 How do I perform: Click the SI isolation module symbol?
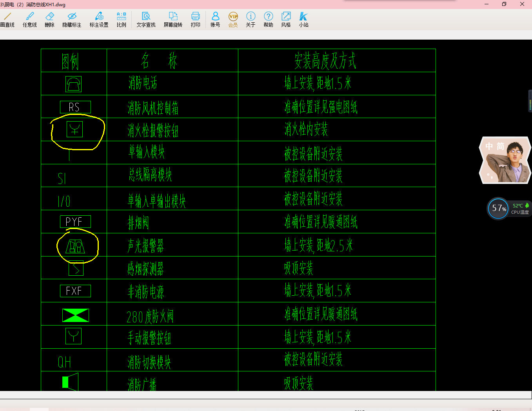[x=62, y=179]
